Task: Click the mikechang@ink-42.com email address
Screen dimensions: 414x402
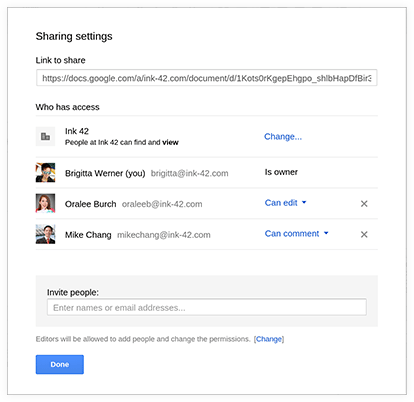Action: click(x=164, y=235)
